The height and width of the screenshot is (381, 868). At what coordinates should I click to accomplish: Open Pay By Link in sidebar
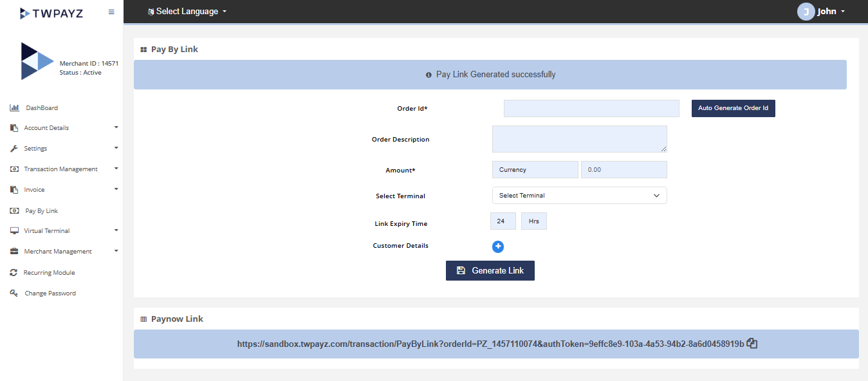coord(41,210)
